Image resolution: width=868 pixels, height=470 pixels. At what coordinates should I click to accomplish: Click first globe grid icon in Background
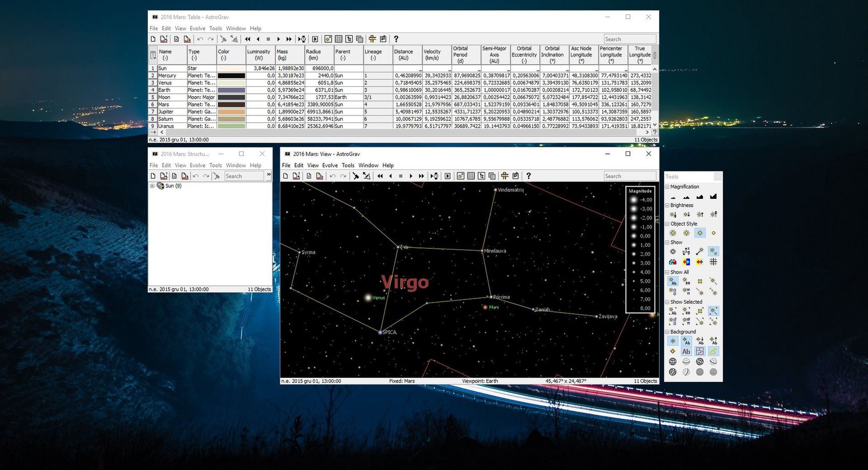pos(673,362)
